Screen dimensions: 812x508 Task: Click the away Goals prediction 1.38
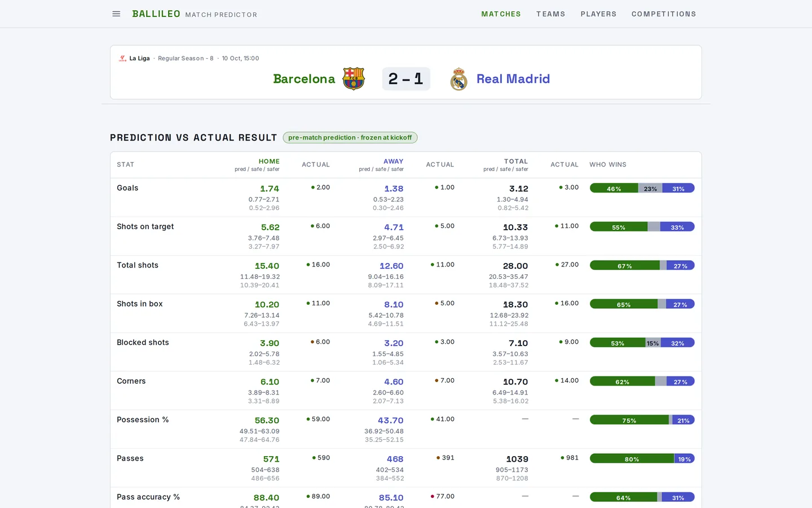(394, 189)
